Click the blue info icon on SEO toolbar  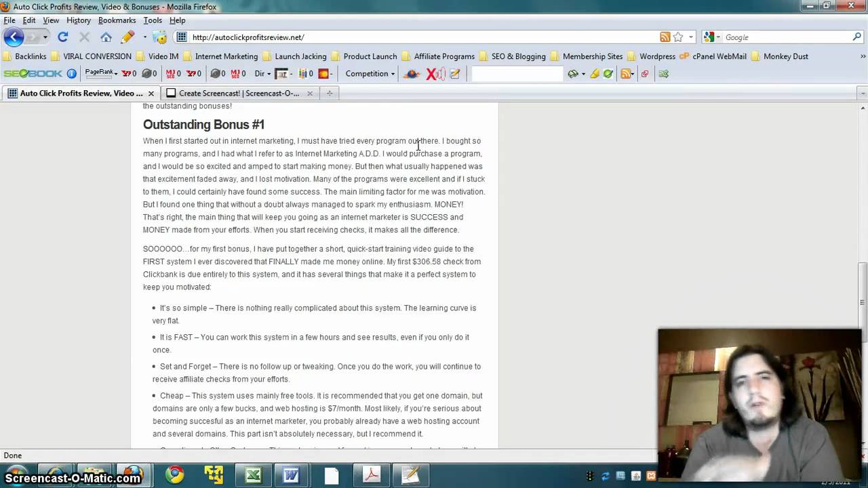(71, 73)
